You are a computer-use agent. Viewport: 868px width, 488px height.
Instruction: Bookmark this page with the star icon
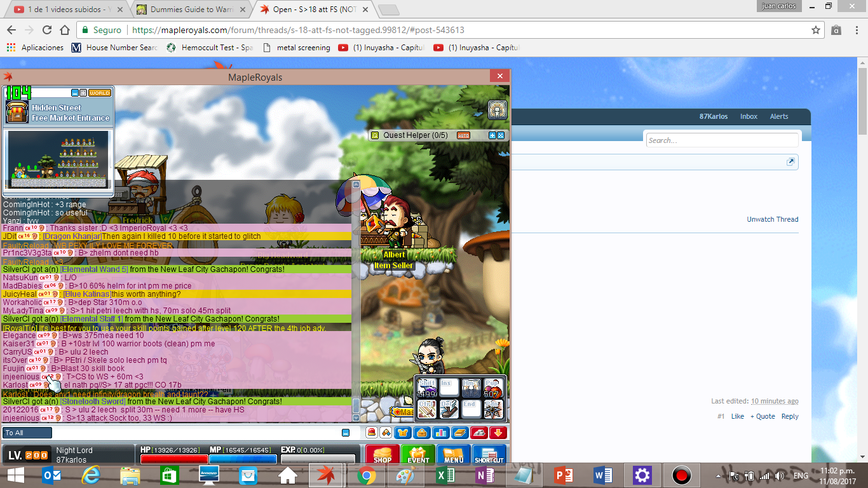(816, 30)
